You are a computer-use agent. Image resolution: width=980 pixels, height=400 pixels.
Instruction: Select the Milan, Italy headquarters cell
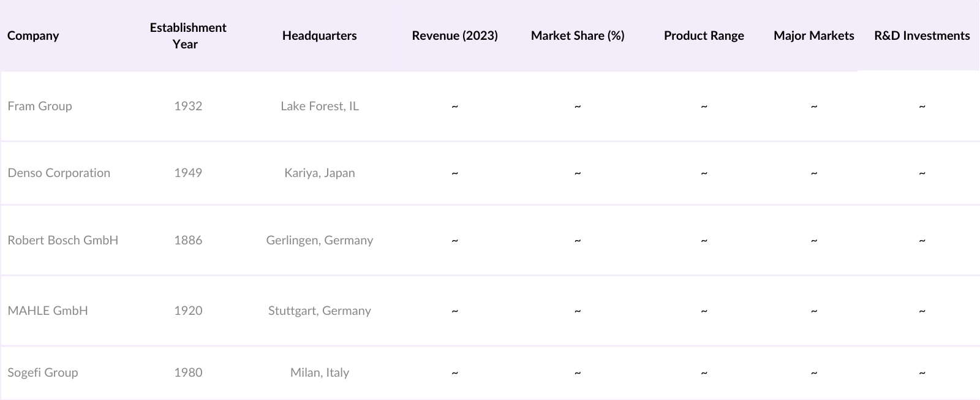point(320,372)
